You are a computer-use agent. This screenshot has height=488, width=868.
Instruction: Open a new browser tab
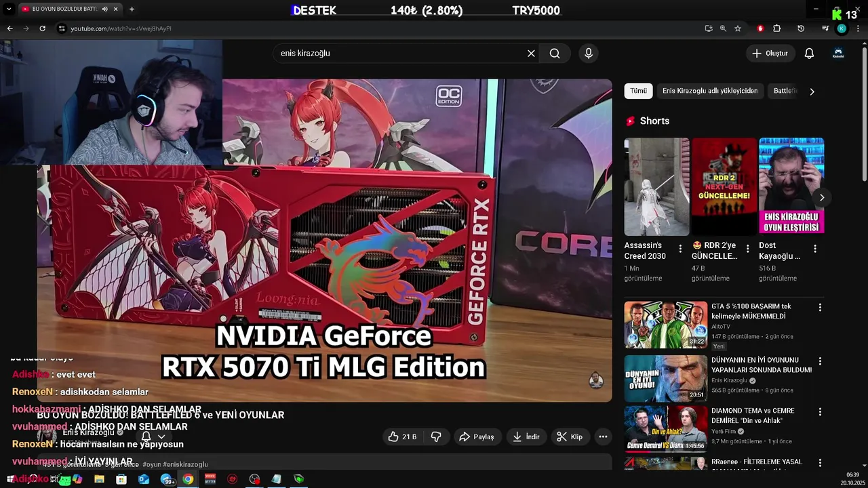(132, 9)
